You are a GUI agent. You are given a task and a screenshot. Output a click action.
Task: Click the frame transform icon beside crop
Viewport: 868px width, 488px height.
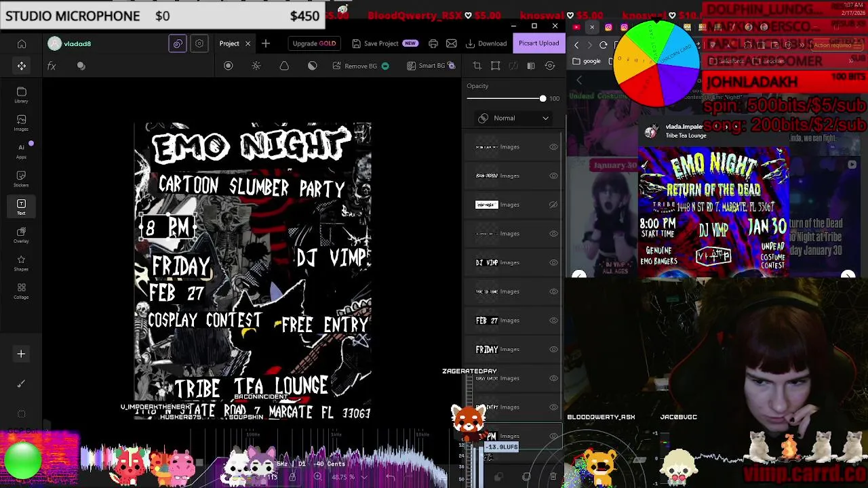[x=496, y=66]
